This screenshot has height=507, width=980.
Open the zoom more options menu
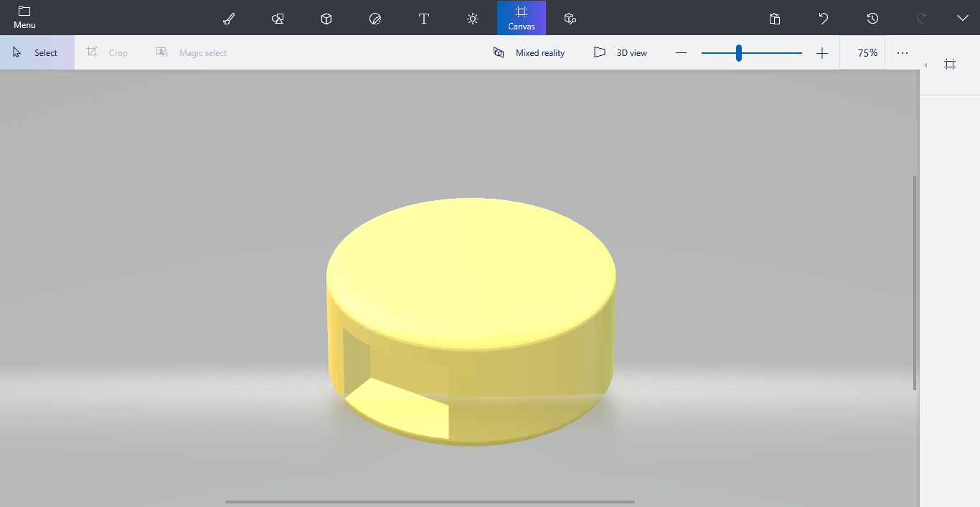click(902, 52)
